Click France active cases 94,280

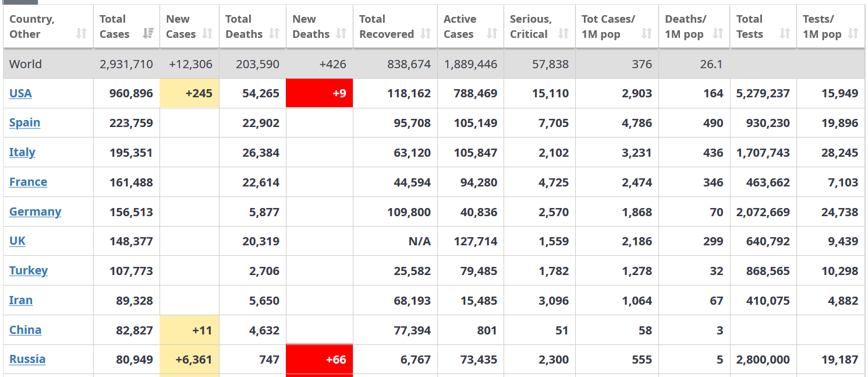pyautogui.click(x=479, y=182)
